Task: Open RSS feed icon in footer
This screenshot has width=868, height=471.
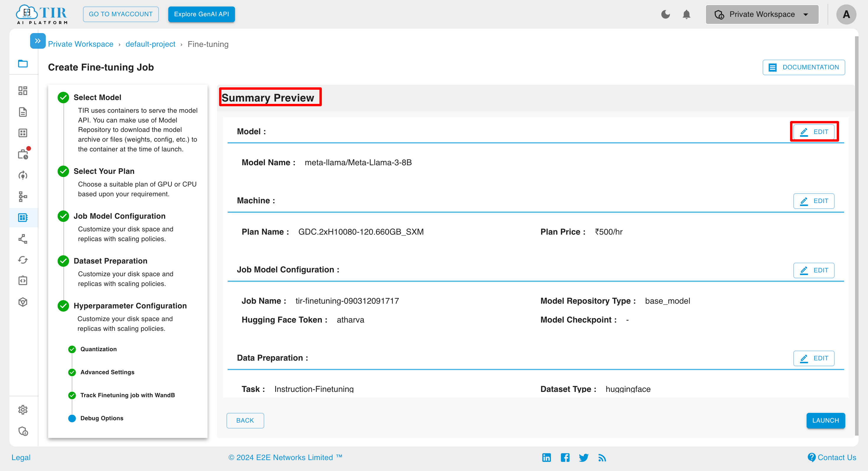Action: pos(602,457)
